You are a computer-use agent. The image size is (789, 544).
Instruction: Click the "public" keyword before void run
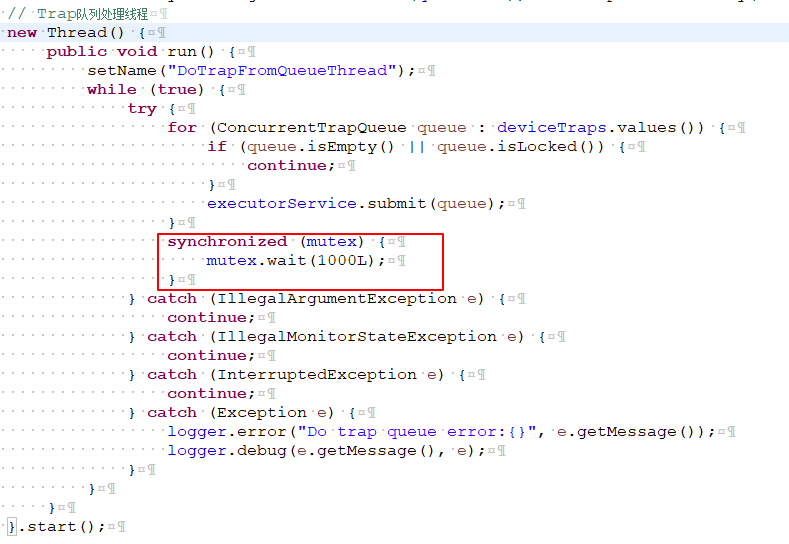[76, 52]
